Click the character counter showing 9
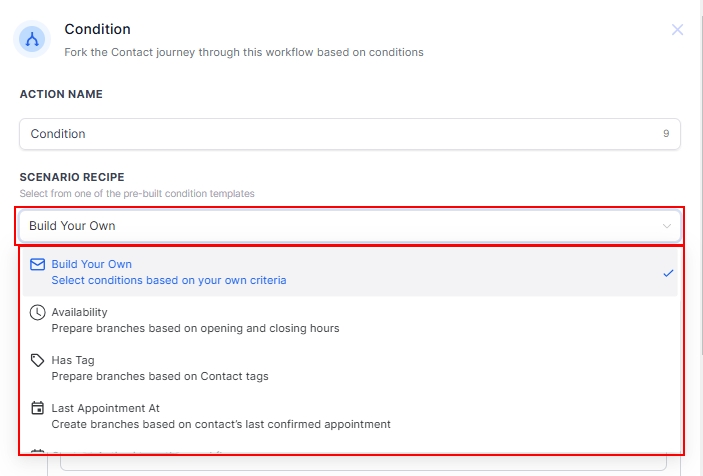Image resolution: width=703 pixels, height=476 pixels. point(666,134)
